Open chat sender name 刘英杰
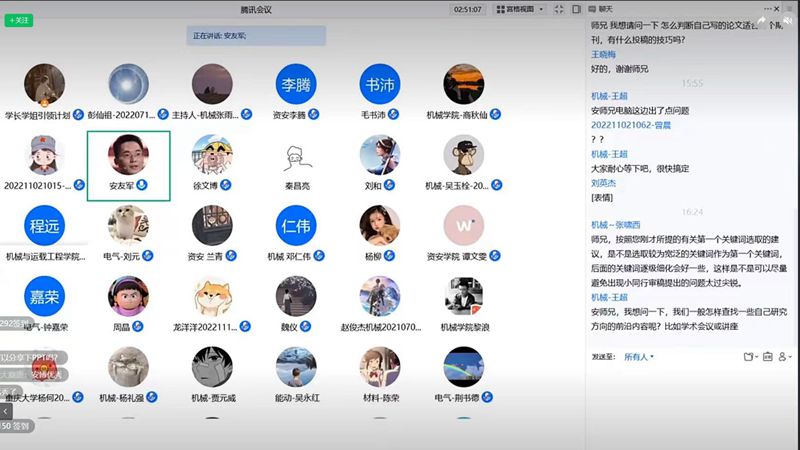Image resolution: width=800 pixels, height=450 pixels. (603, 183)
